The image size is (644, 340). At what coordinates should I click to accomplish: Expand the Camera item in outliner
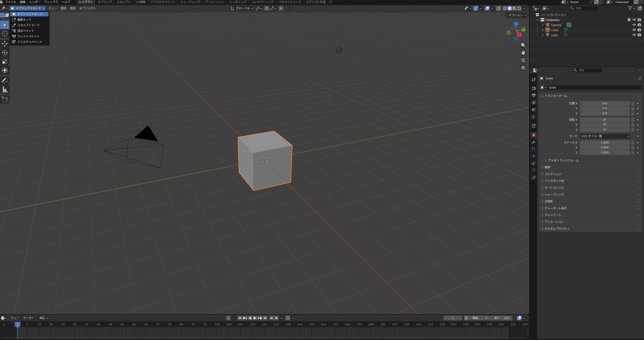coord(542,25)
